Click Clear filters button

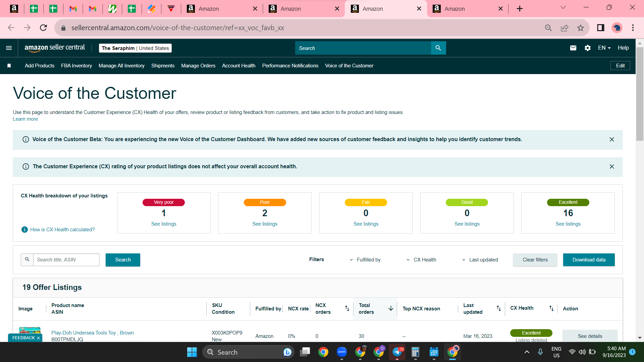(535, 260)
